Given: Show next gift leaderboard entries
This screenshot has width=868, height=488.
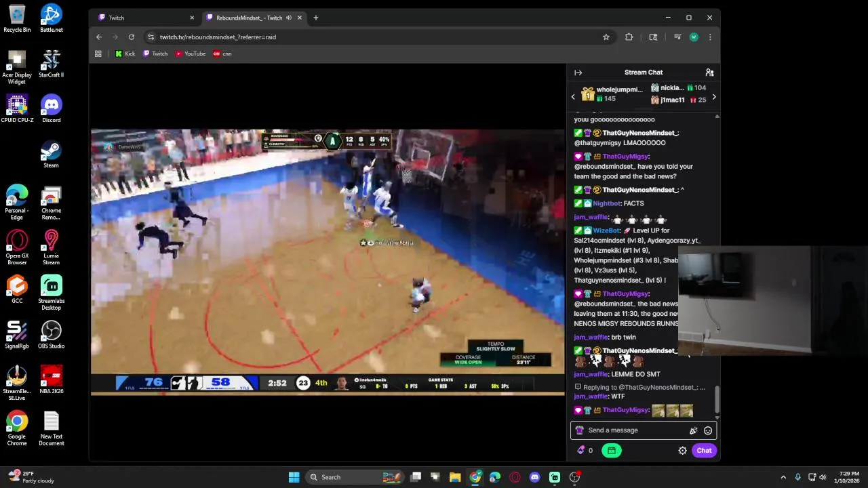Looking at the screenshot, I should click(x=713, y=97).
